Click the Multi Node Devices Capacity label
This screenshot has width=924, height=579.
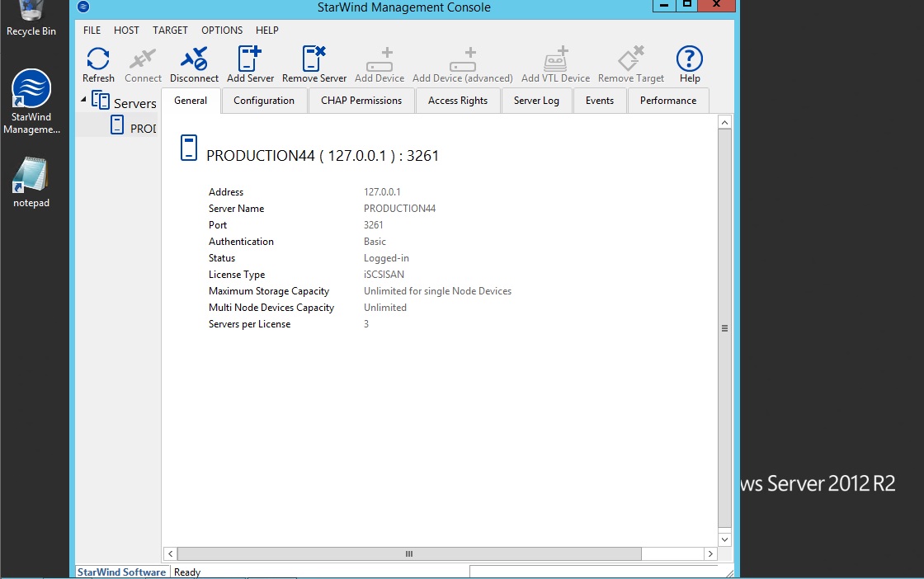tap(271, 308)
